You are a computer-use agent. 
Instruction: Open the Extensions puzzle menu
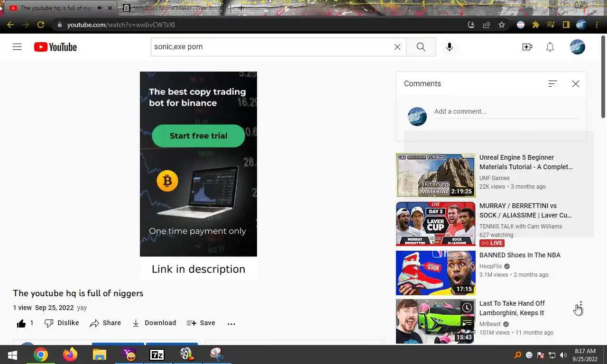[536, 25]
